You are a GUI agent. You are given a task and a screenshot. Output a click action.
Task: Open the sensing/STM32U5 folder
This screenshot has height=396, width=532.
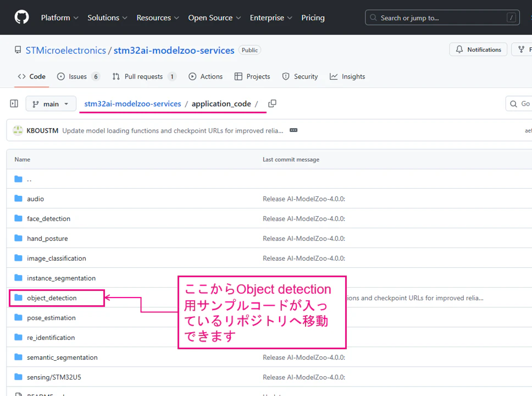click(54, 377)
